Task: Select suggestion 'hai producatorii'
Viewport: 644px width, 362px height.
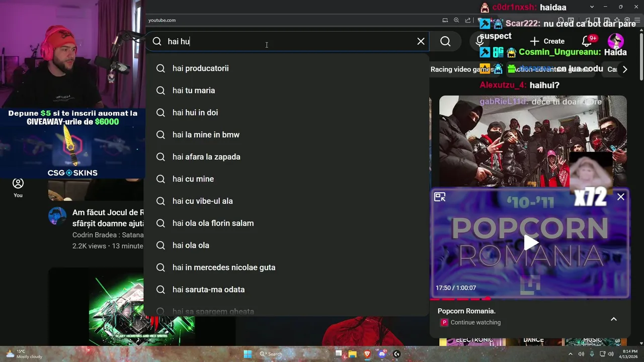Action: point(287,68)
